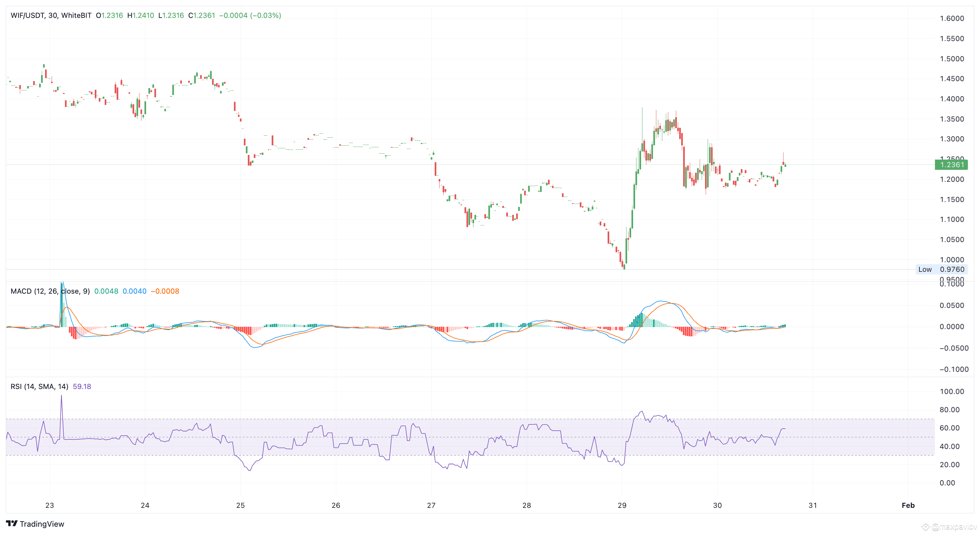
Task: Click the 100.00 RSI axis label
Action: coord(952,391)
